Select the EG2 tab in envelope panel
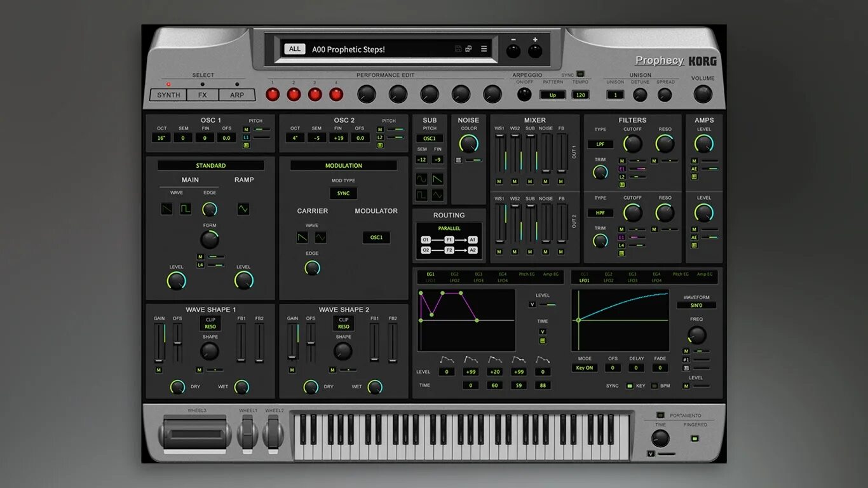868x488 pixels. pos(454,274)
